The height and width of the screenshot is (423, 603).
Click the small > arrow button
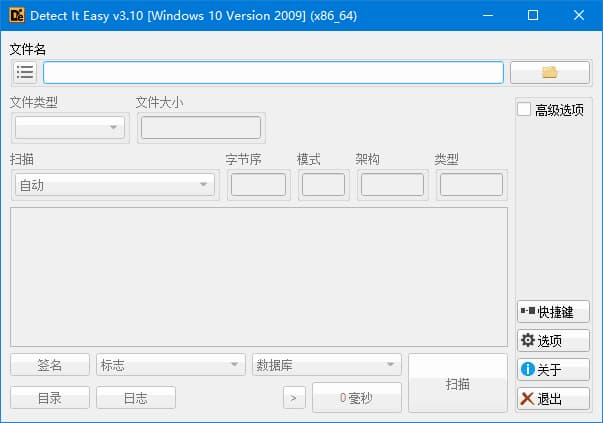(x=293, y=398)
